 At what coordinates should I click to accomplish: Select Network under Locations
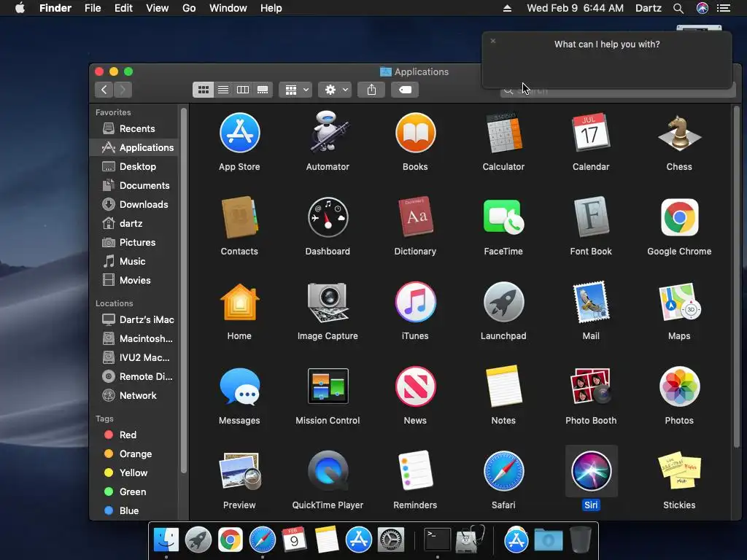pos(134,395)
